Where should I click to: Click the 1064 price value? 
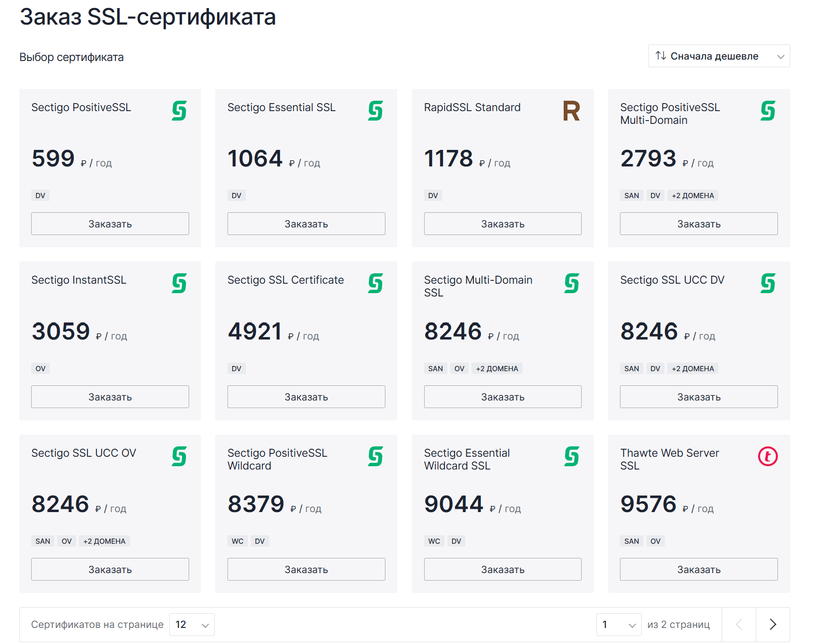tap(255, 158)
